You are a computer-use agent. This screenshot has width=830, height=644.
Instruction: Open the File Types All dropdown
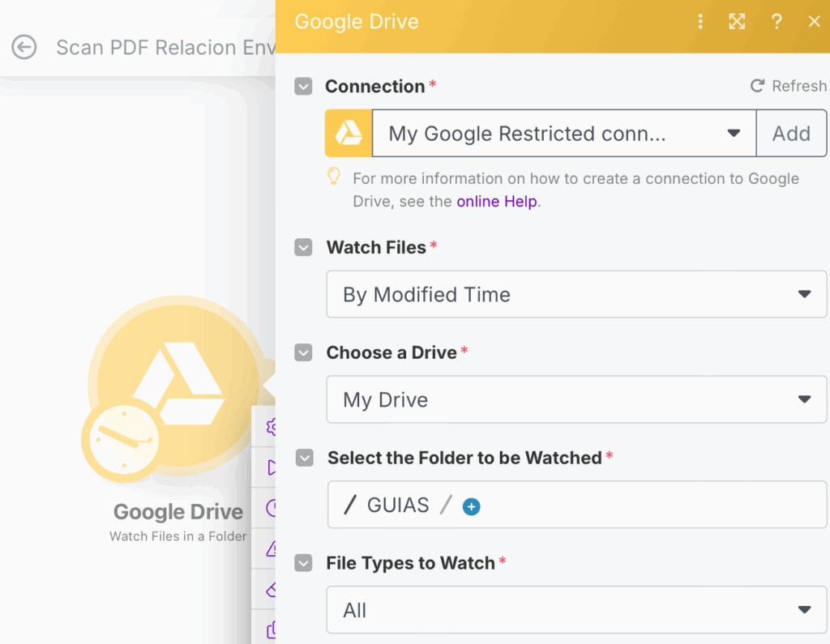pos(576,610)
